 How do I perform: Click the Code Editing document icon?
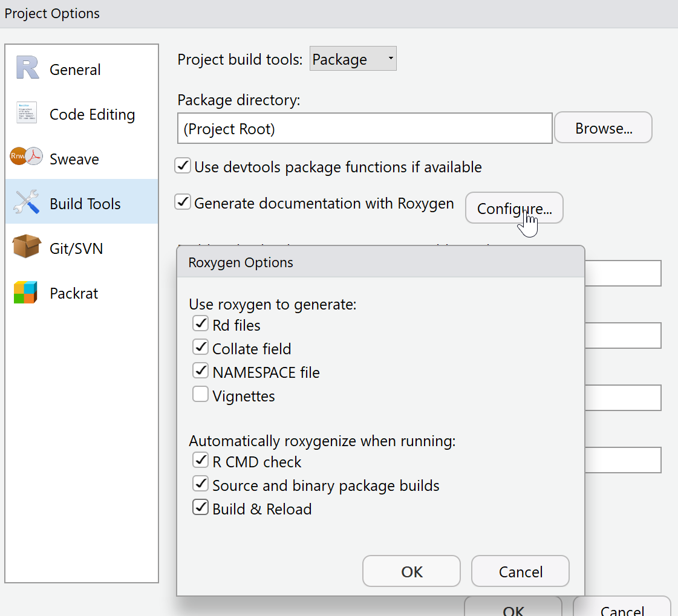point(25,113)
